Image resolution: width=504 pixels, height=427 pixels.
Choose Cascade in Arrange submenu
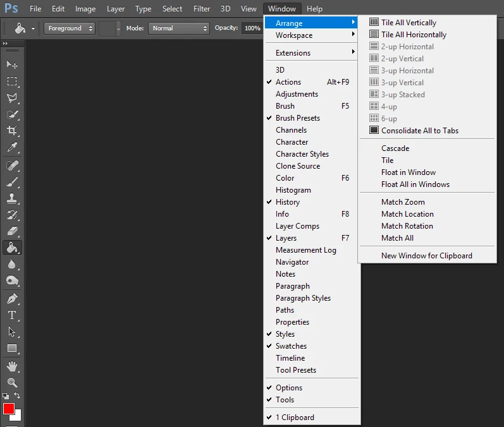427,148
